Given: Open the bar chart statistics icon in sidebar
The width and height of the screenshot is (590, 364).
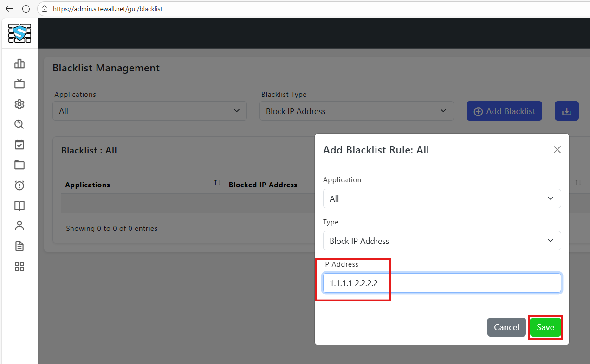Looking at the screenshot, I should [19, 64].
